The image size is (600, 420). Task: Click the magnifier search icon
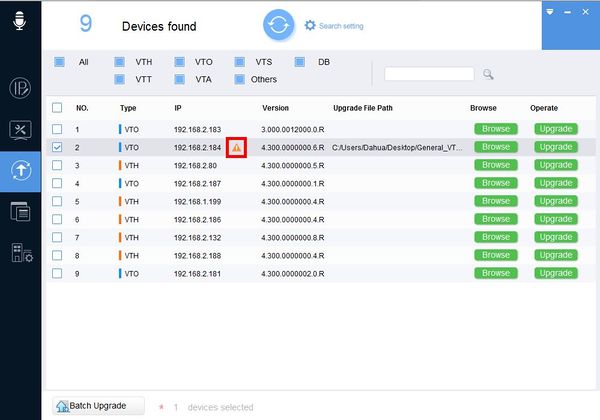click(x=488, y=74)
